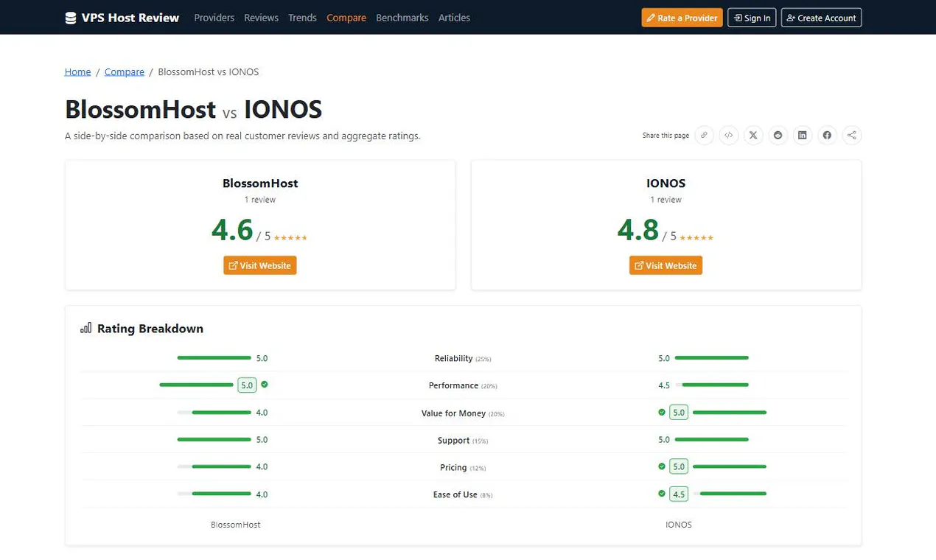Click VPS Host Review site title
This screenshot has width=936, height=560.
pyautogui.click(x=130, y=18)
